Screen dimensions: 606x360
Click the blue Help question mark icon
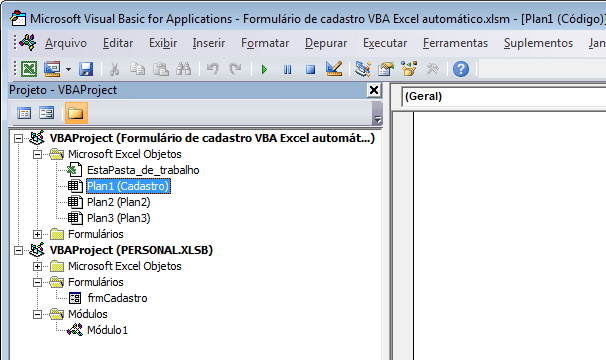point(461,69)
